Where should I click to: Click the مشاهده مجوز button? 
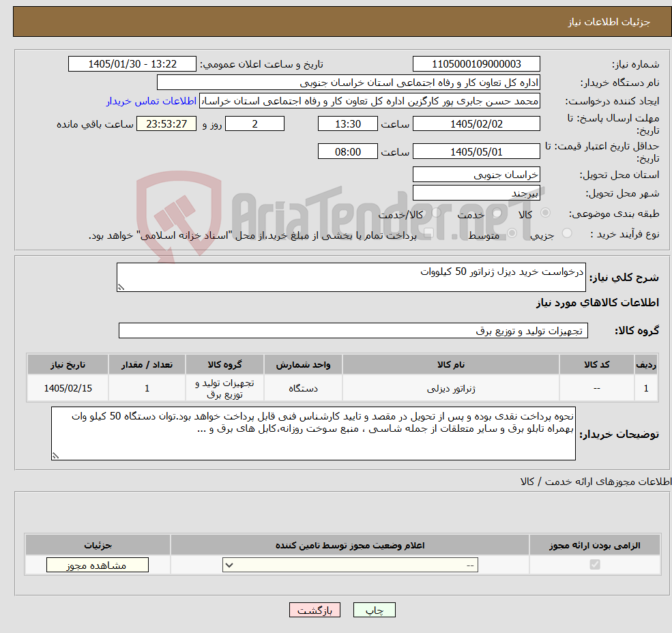point(98,565)
